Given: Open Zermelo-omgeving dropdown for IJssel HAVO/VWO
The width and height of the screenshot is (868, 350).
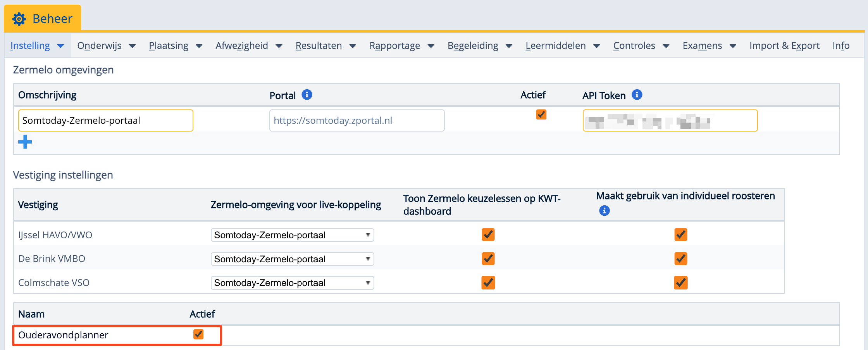Looking at the screenshot, I should tap(292, 235).
